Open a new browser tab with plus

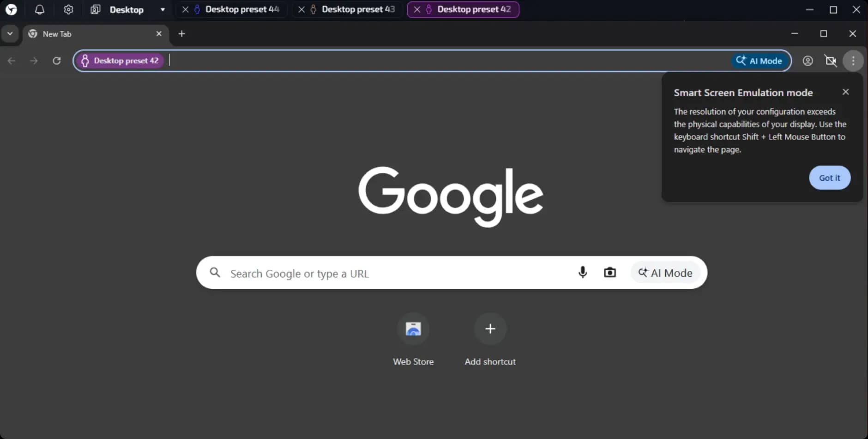point(181,34)
